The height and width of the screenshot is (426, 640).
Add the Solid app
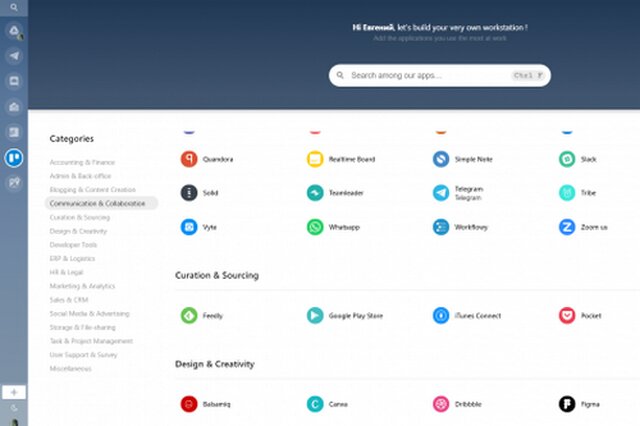pyautogui.click(x=199, y=193)
